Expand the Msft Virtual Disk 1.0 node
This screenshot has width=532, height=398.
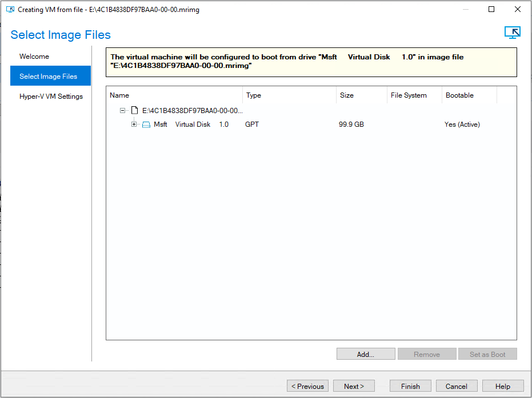(134, 124)
